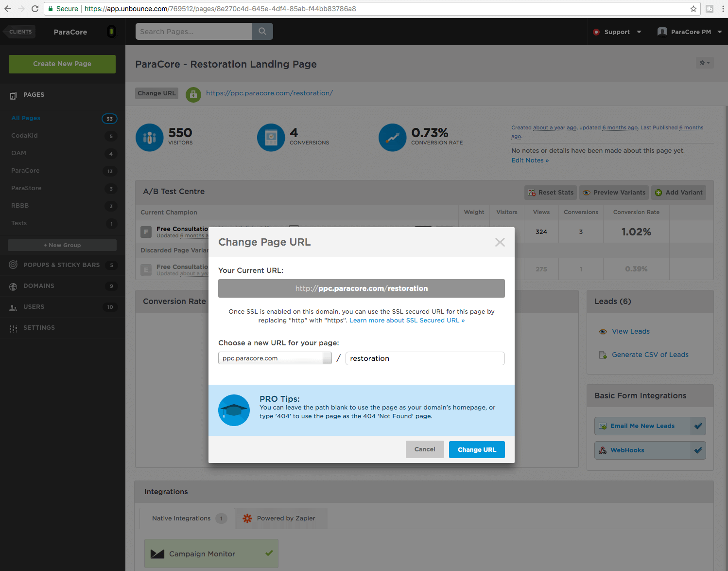Click the Visitors stat icon
The image size is (728, 571).
150,138
